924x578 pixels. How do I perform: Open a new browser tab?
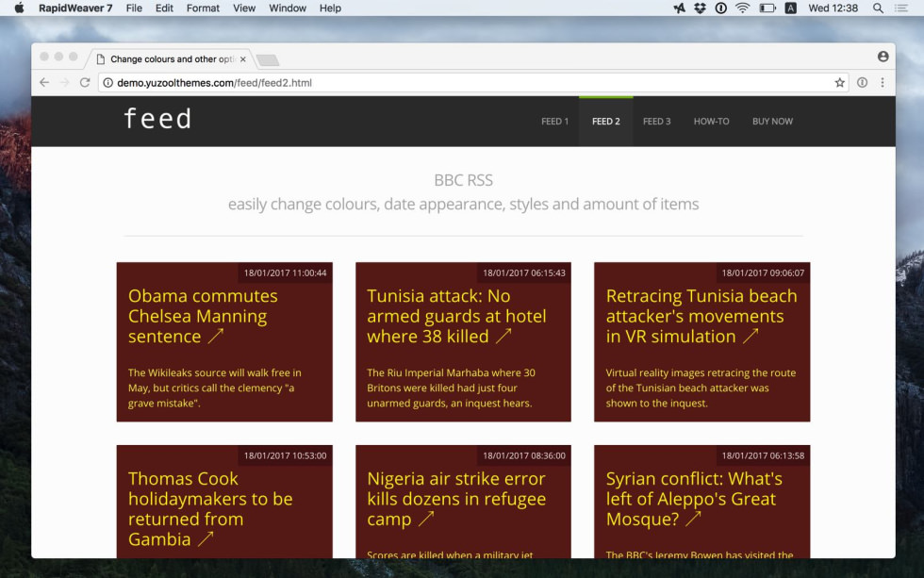(268, 59)
